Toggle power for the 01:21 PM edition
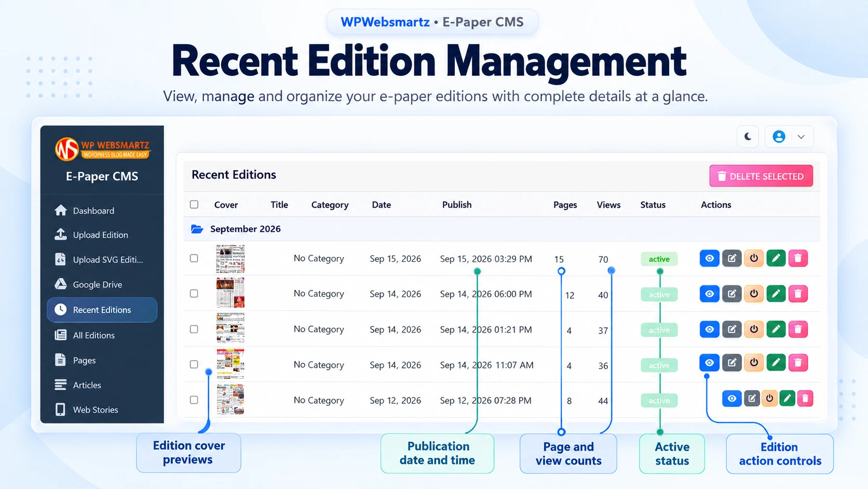The height and width of the screenshot is (489, 868). tap(754, 329)
